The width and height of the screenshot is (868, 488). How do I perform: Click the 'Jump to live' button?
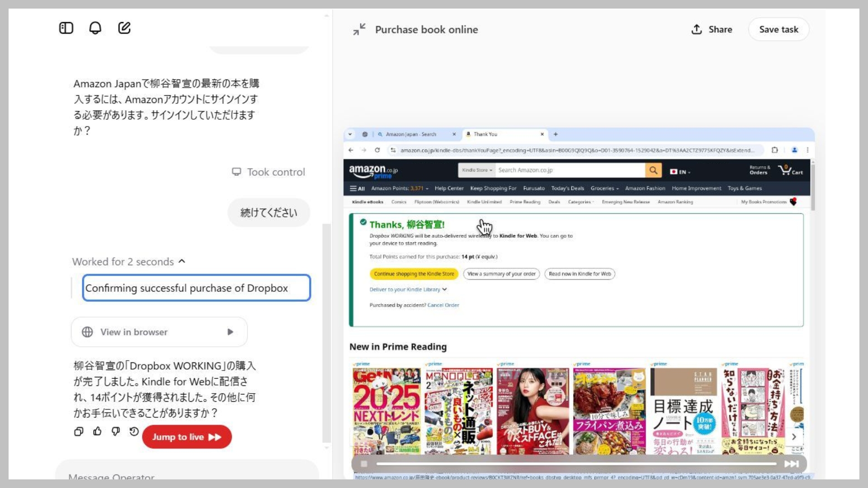point(187,436)
